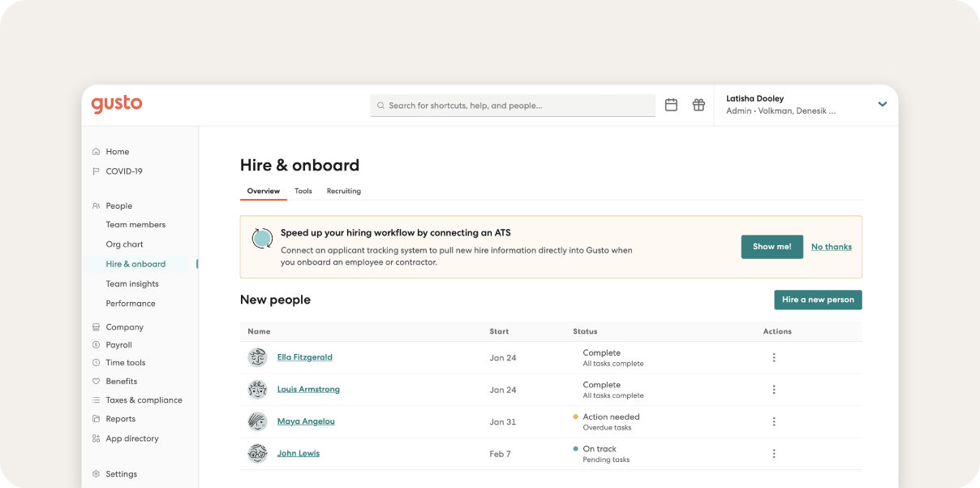Click the COVID-19 flag icon

point(96,171)
